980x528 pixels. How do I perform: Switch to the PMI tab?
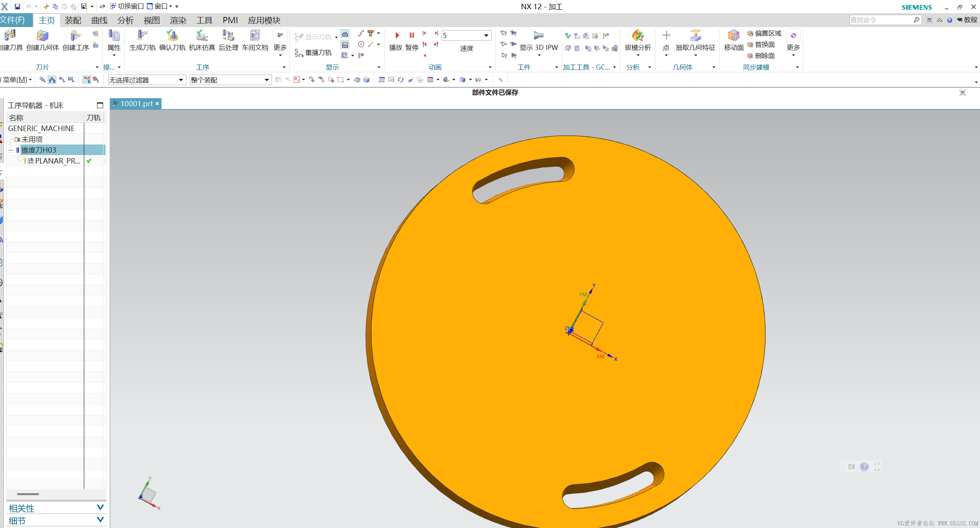tap(230, 20)
